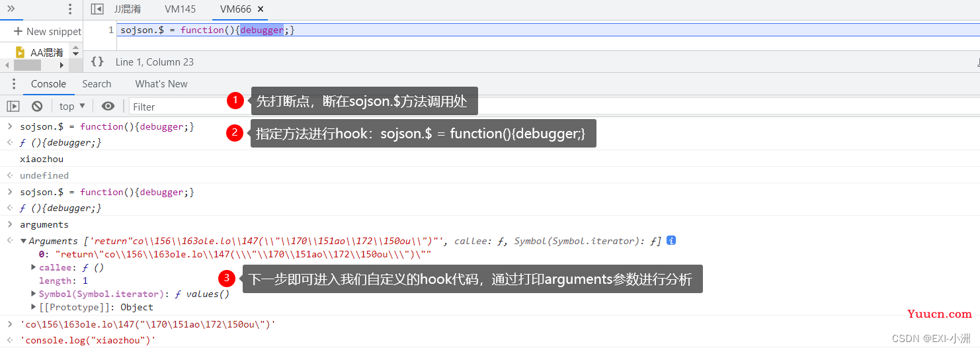This screenshot has height=350, width=980.
Task: Expand the hidden tabs chevron in the sources sidebar
Action: pyautogui.click(x=11, y=9)
